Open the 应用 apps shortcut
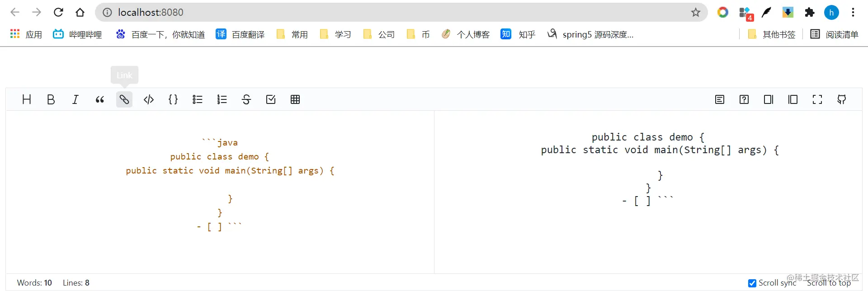The width and height of the screenshot is (868, 291). coord(26,34)
